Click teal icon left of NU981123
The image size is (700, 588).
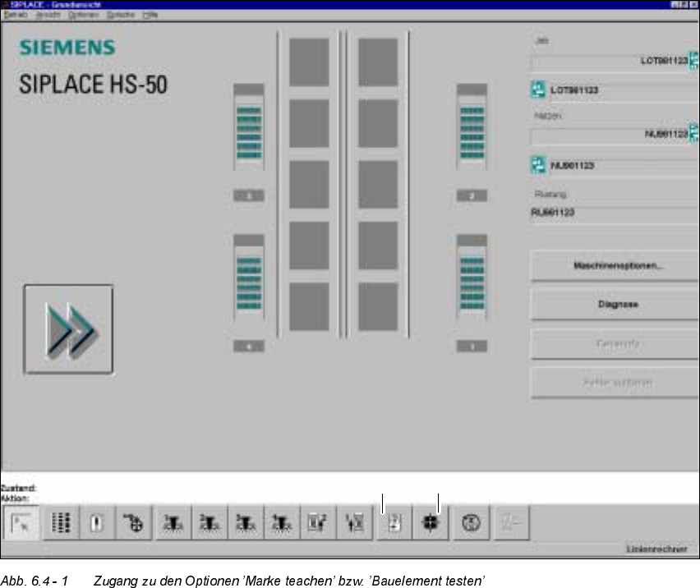[538, 164]
